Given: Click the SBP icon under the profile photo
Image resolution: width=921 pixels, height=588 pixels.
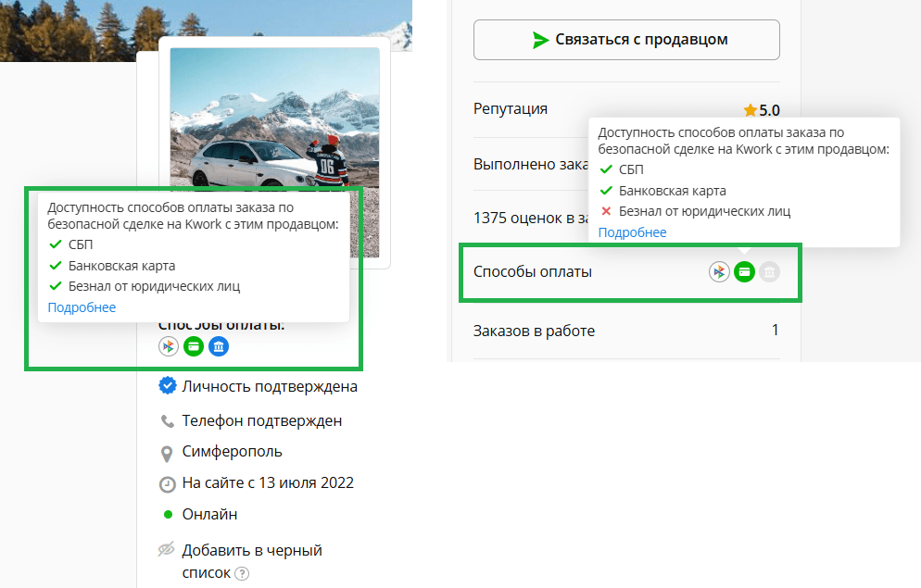Looking at the screenshot, I should pyautogui.click(x=168, y=346).
